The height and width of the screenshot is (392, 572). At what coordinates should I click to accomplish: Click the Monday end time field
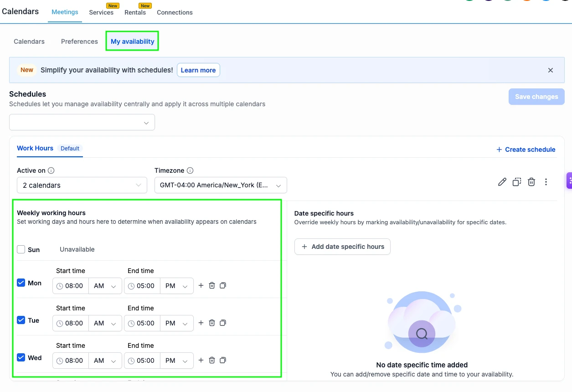[142, 286]
